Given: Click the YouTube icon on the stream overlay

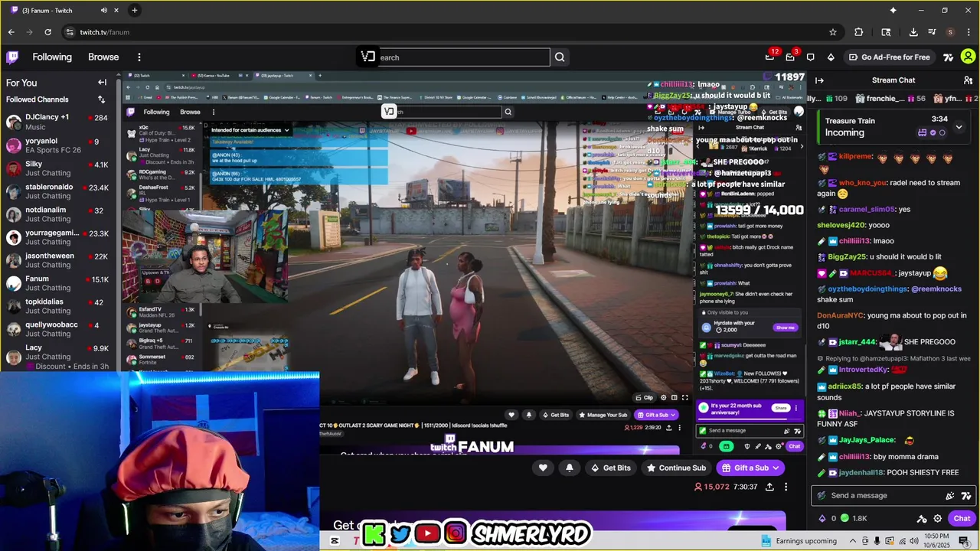Looking at the screenshot, I should (427, 533).
